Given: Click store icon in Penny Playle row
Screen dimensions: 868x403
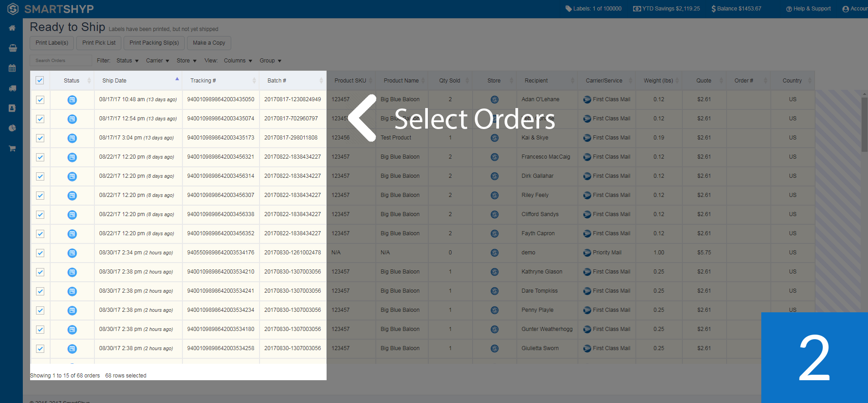Looking at the screenshot, I should pos(494,310).
